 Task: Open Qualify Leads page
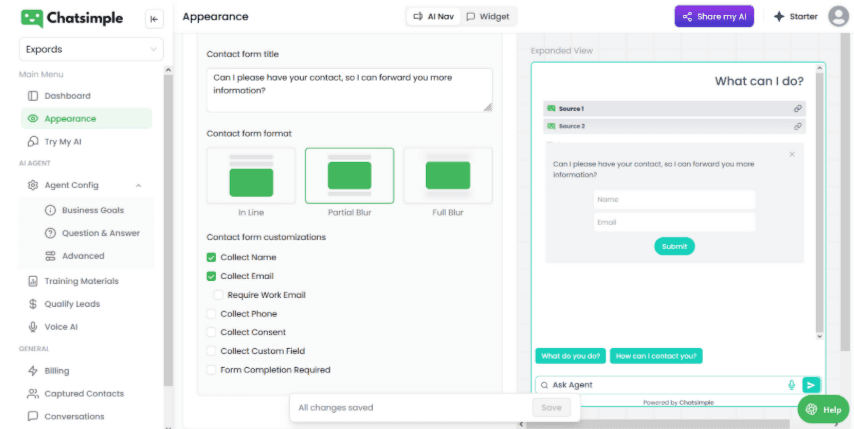[72, 304]
